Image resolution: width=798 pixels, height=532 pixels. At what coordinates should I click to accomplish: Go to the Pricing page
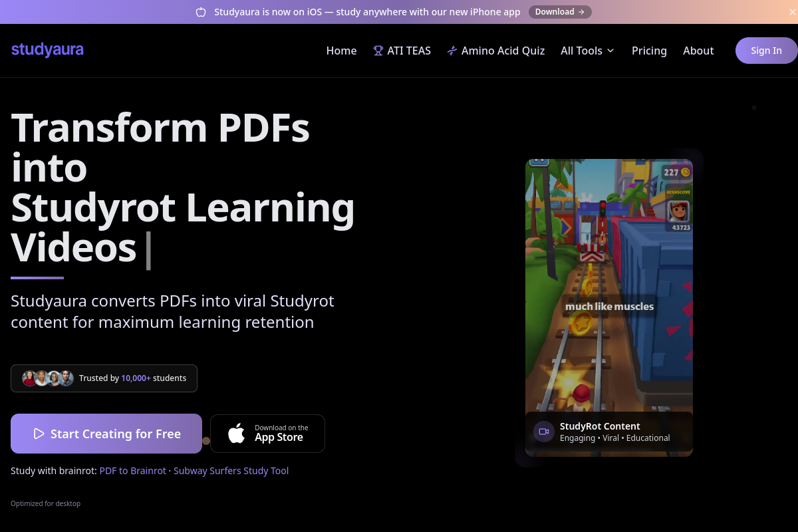tap(649, 51)
